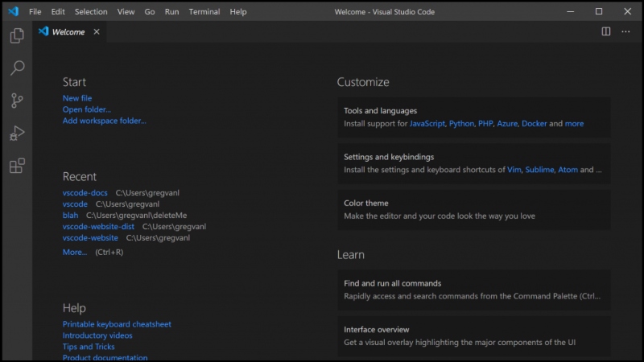Click the Settings and keybindings heading
Screen dimensions: 644x362
click(389, 157)
